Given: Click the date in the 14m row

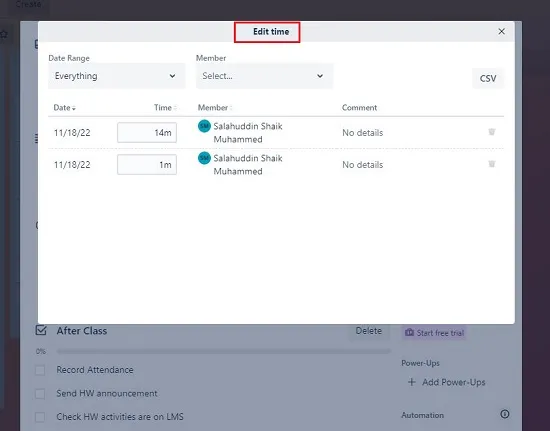Looking at the screenshot, I should (72, 133).
